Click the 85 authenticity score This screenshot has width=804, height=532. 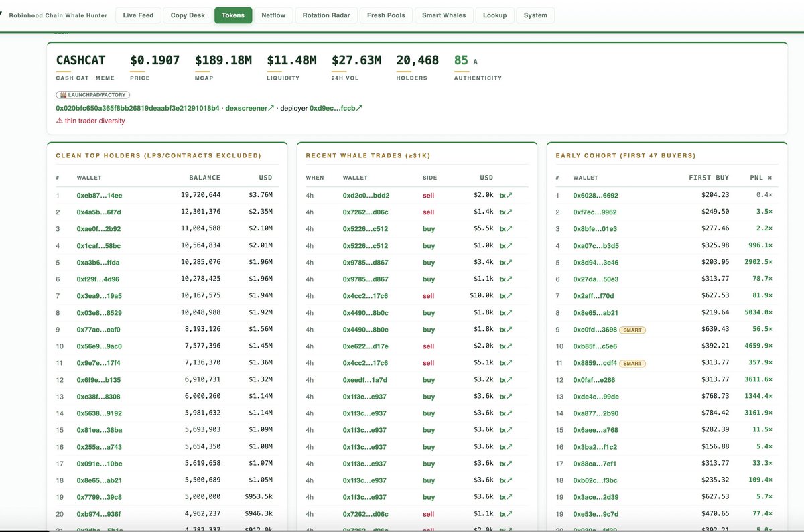[x=461, y=60]
